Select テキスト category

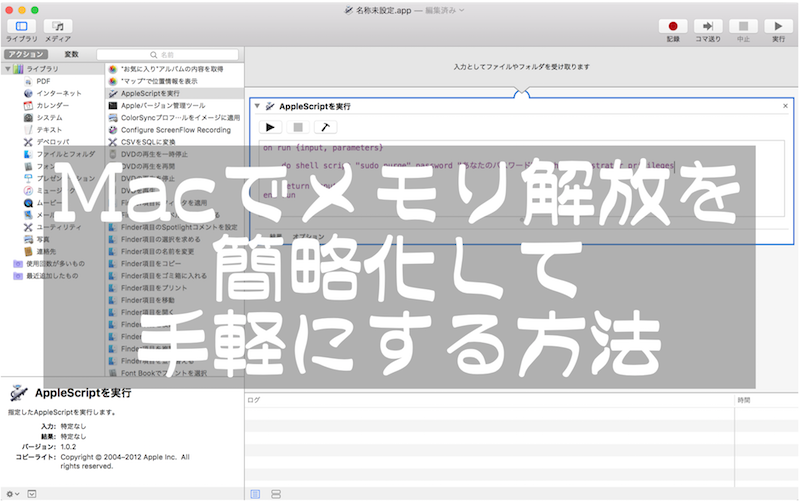(49, 130)
